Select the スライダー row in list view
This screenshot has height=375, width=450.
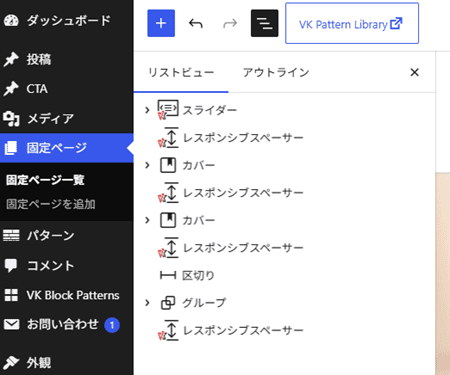coord(284,110)
